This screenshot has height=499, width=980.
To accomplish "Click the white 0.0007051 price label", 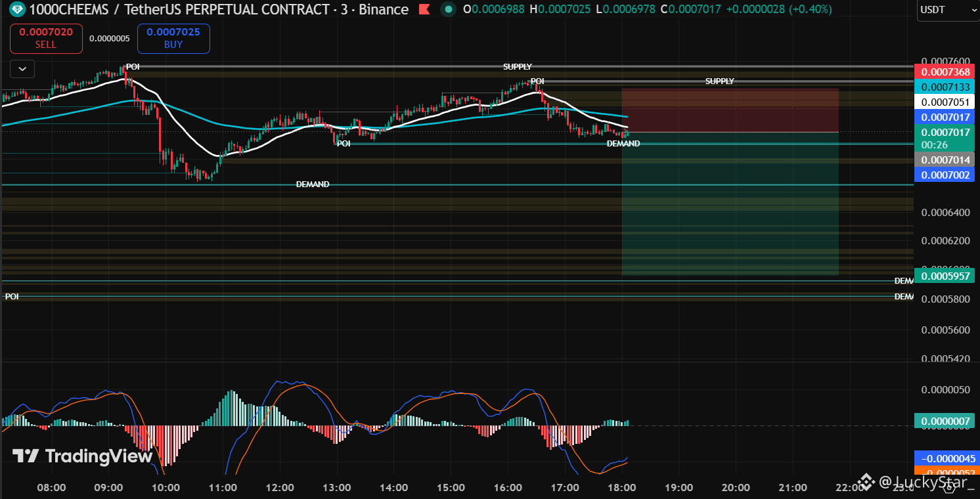I will pyautogui.click(x=945, y=102).
